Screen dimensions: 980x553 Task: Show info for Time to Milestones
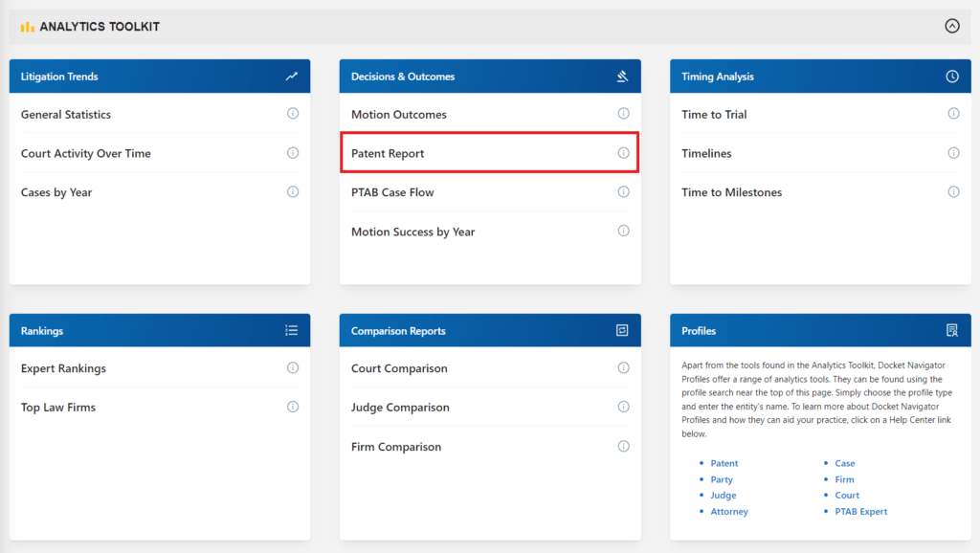coord(953,192)
